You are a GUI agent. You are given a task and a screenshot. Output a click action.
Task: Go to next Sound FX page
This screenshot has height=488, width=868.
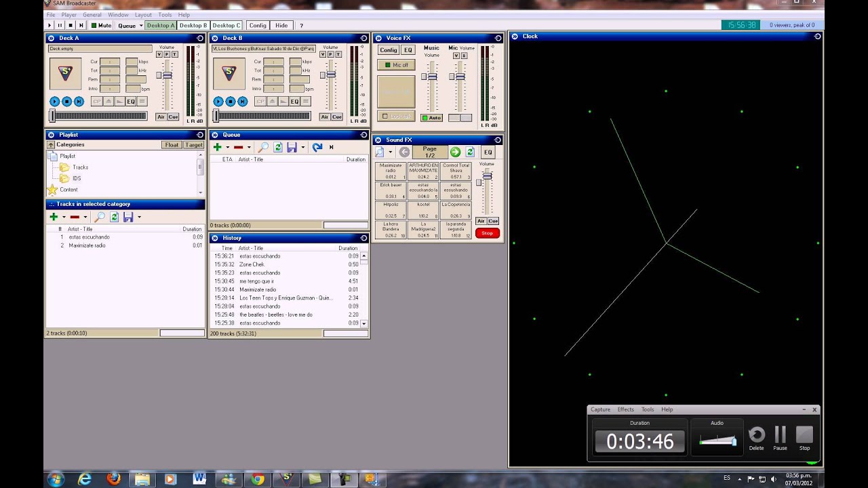point(455,152)
